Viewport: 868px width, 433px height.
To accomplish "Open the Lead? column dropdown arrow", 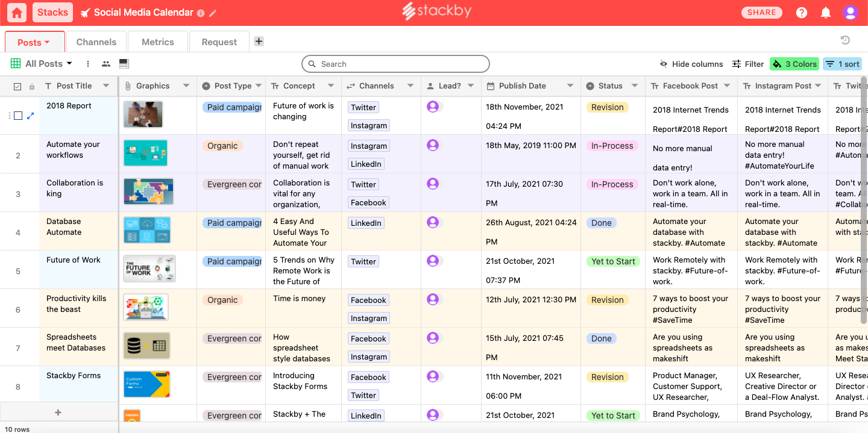I will (x=471, y=86).
